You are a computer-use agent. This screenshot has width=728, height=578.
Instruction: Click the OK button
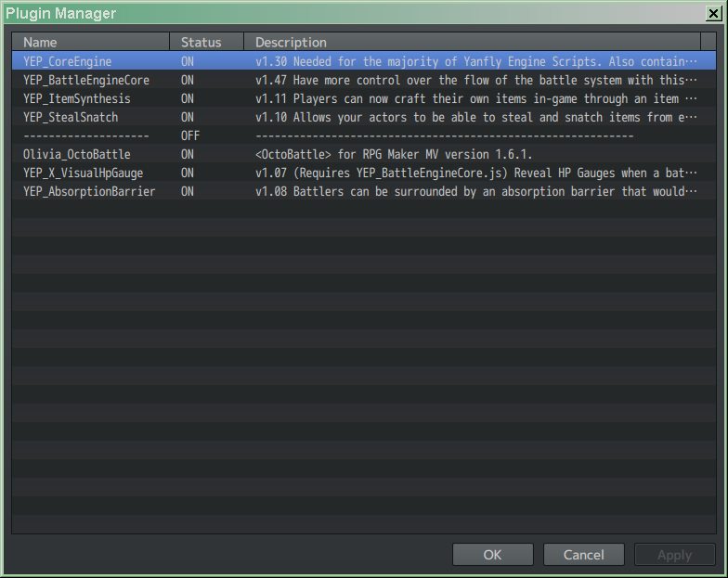[x=492, y=555]
